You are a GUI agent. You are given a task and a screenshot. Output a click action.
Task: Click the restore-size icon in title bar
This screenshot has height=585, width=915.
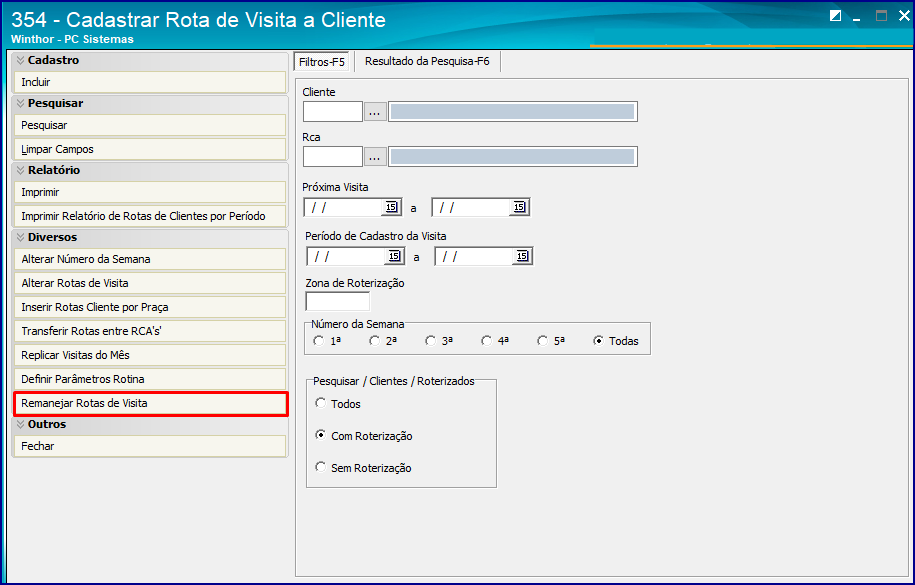click(x=835, y=16)
